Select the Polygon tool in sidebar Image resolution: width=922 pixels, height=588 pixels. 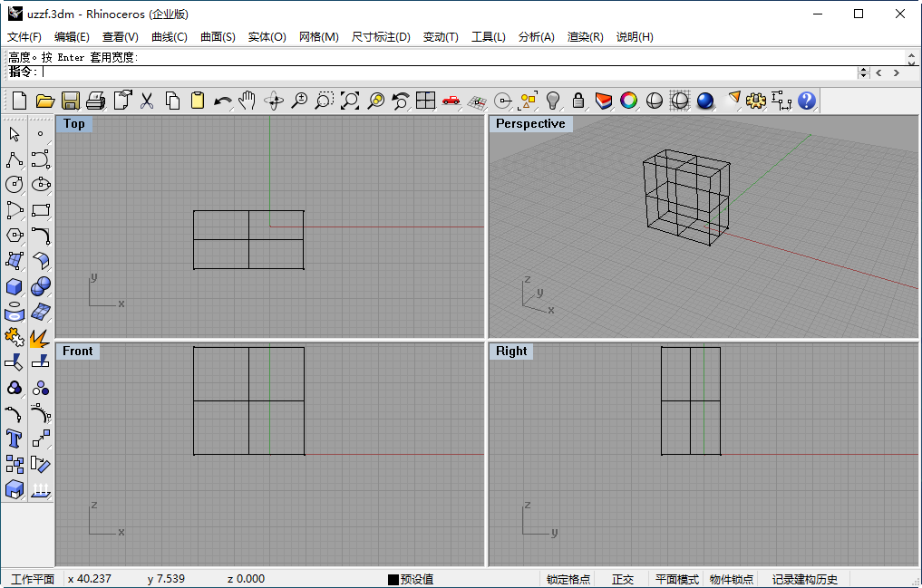15,235
